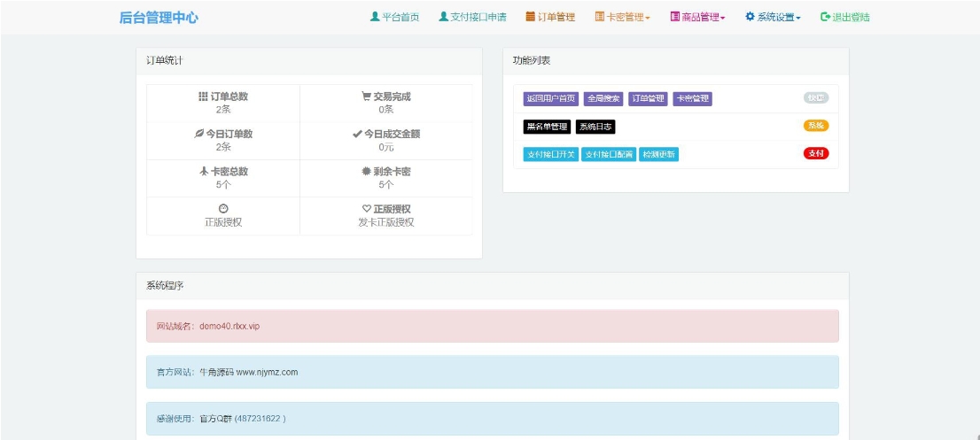The height and width of the screenshot is (440, 980).
Task: Click the shopping cart icon beside 交易完成
Action: click(x=366, y=96)
